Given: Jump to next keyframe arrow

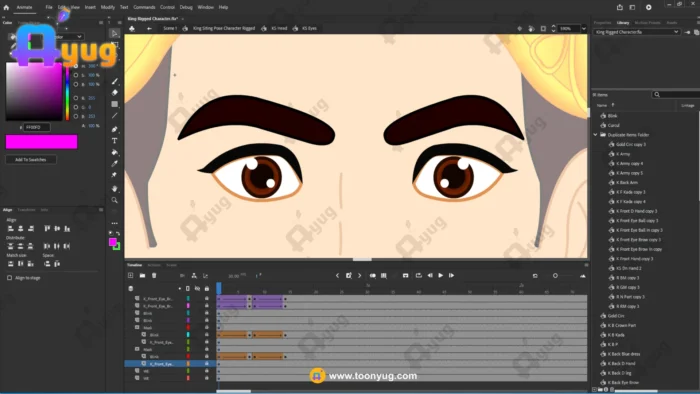Looking at the screenshot, I should [359, 276].
